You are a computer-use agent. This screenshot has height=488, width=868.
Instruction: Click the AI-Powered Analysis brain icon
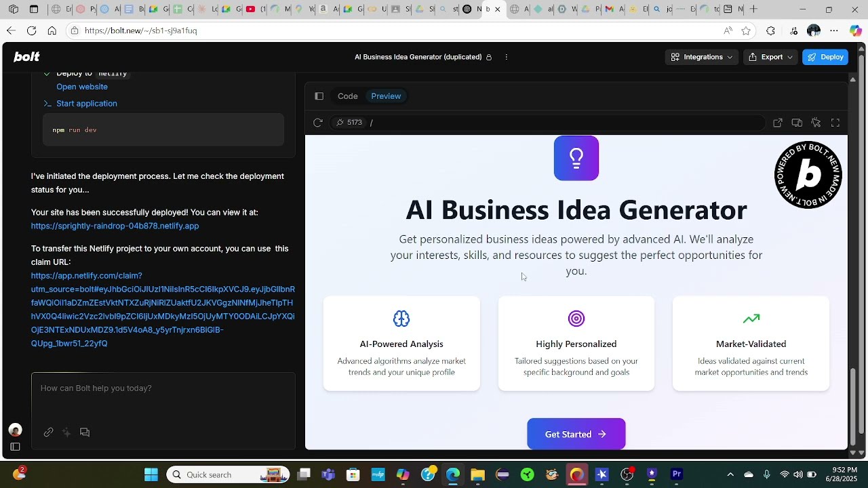[x=401, y=319]
